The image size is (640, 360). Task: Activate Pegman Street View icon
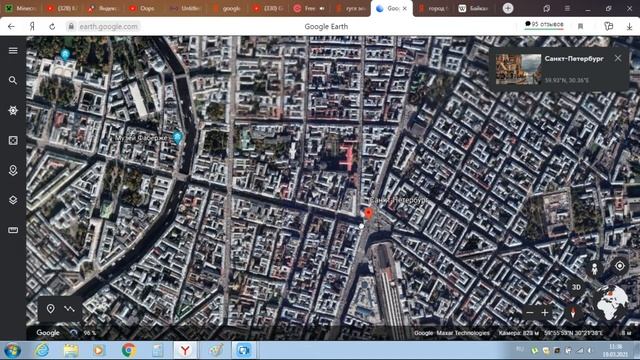[595, 268]
